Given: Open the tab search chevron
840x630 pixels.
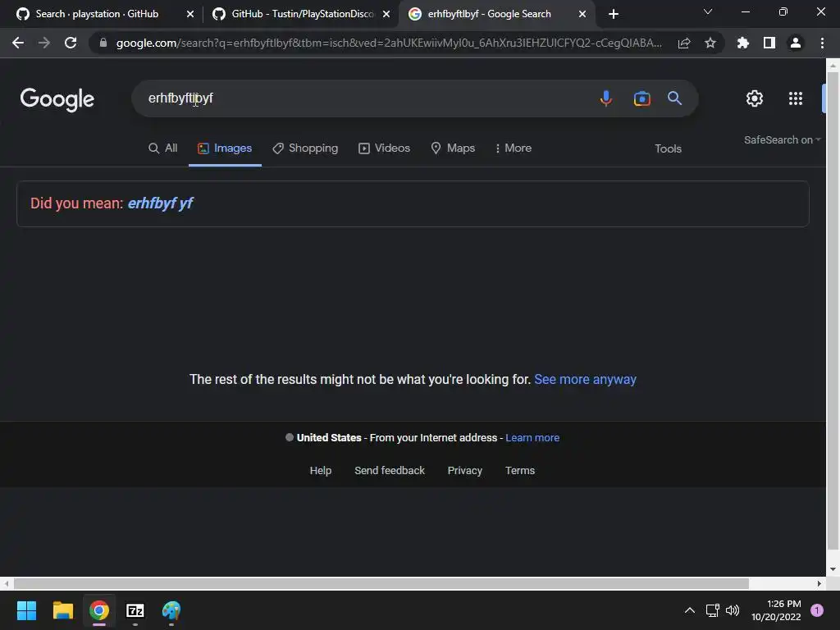Looking at the screenshot, I should (708, 11).
